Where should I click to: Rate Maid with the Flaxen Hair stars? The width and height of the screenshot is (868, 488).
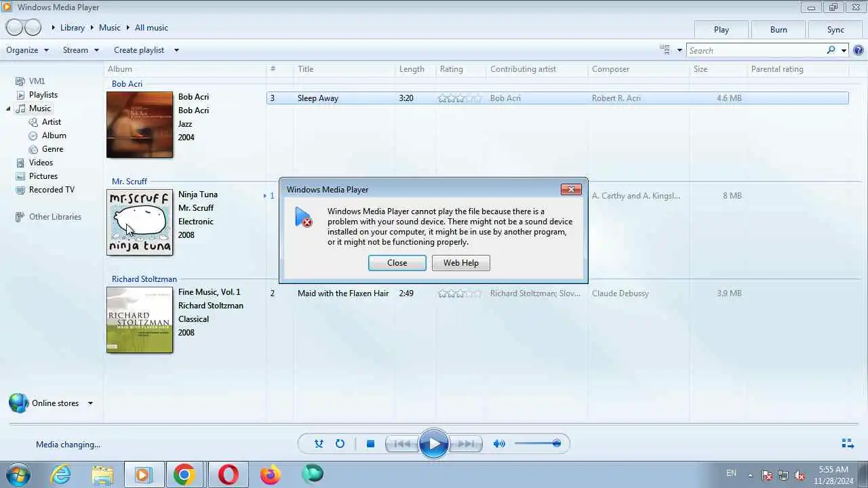pyautogui.click(x=460, y=293)
